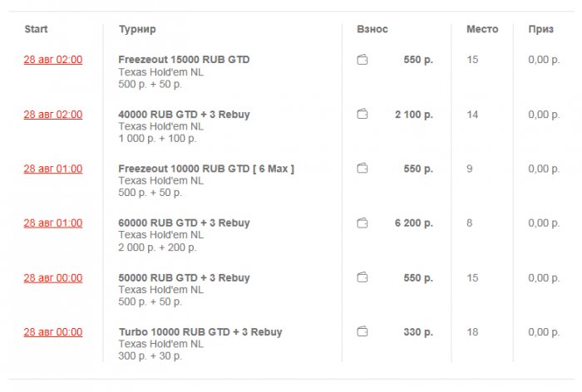Click wallet icon for Freezeout 10000 6 Max
The width and height of the screenshot is (582, 392).
pos(363,169)
